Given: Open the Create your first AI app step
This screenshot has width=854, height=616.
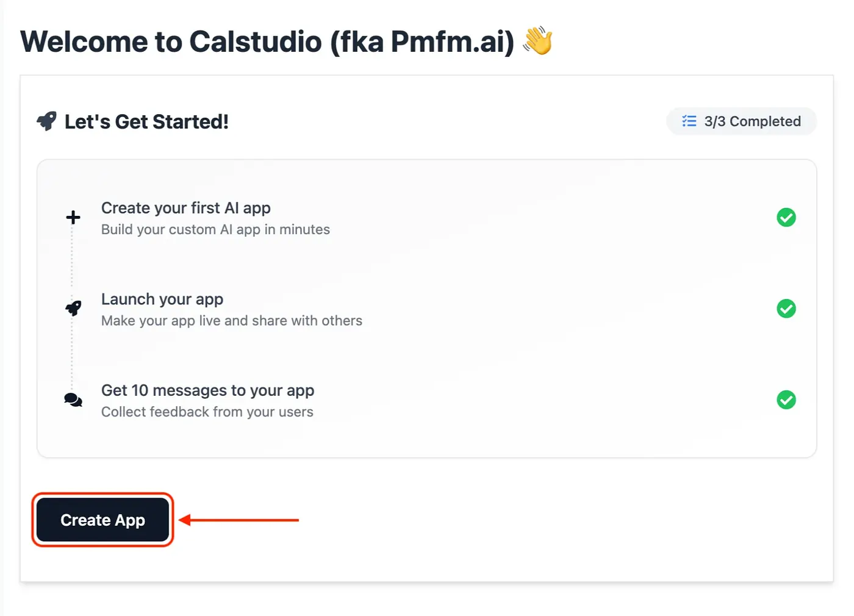Looking at the screenshot, I should click(x=186, y=208).
